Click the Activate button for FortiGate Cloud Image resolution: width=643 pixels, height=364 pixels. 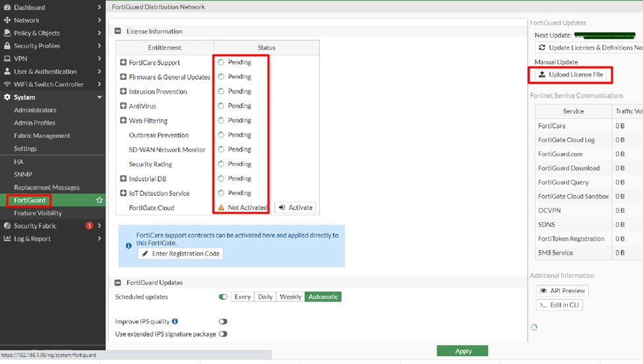295,208
